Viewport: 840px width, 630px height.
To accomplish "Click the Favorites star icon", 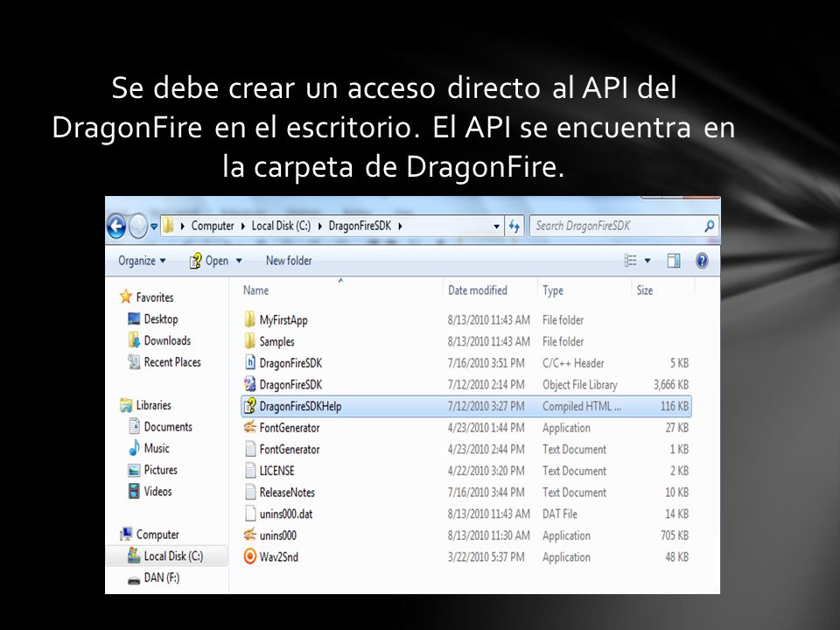I will 126,297.
